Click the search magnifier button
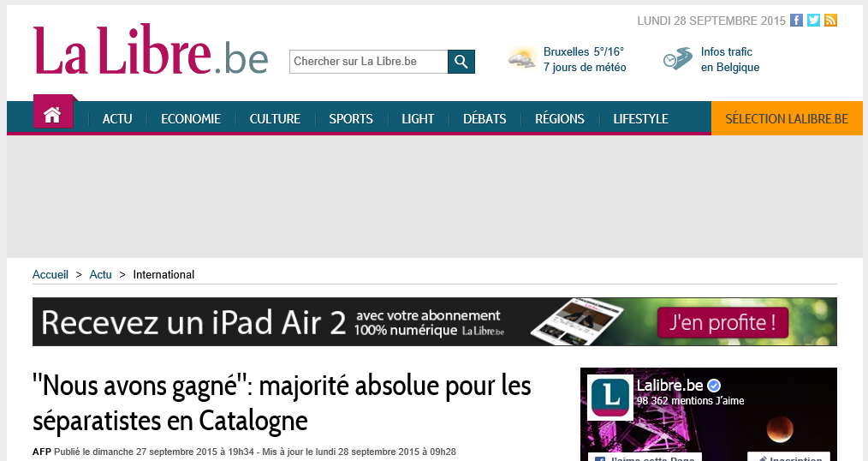The width and height of the screenshot is (868, 461). coord(461,62)
